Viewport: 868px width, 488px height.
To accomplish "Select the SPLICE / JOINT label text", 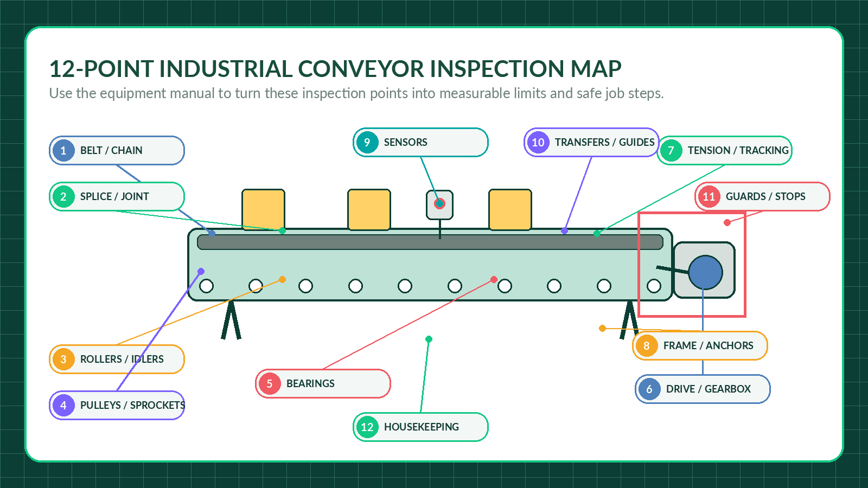I will pyautogui.click(x=114, y=196).
